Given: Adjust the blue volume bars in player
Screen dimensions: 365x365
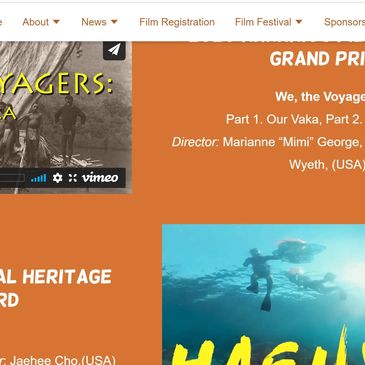Looking at the screenshot, I should click(x=39, y=178).
